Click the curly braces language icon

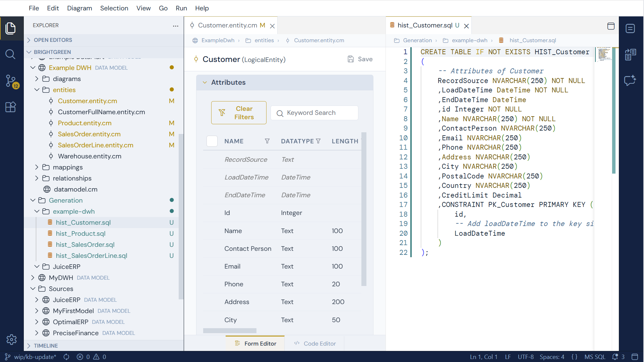(574, 357)
